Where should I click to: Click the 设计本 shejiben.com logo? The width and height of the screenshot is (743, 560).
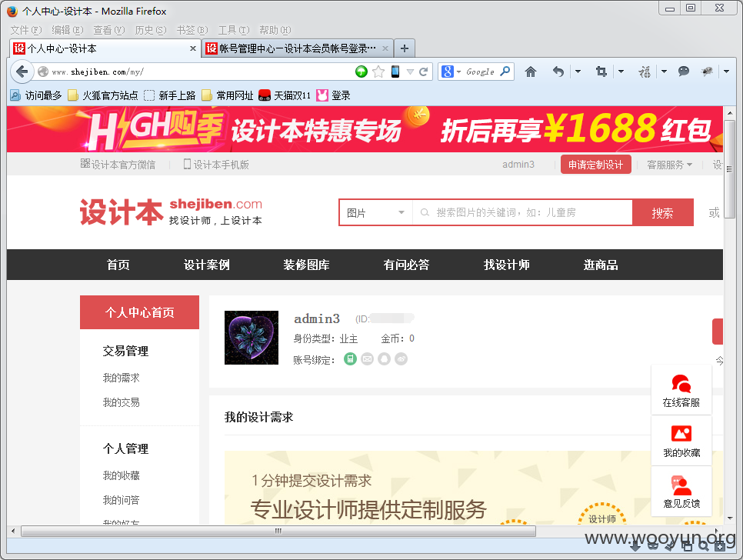pos(171,212)
